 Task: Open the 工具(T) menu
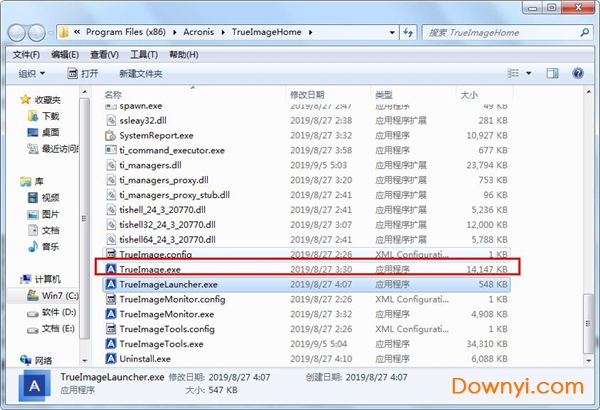pos(144,55)
